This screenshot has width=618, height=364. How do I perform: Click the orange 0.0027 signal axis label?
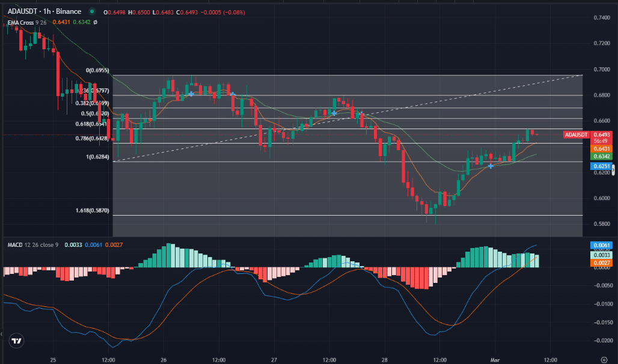[x=601, y=262]
